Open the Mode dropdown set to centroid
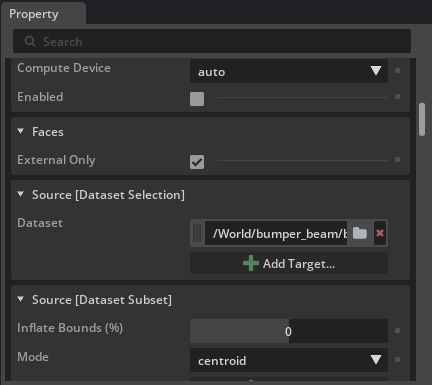This screenshot has width=432, height=385. tap(289, 360)
